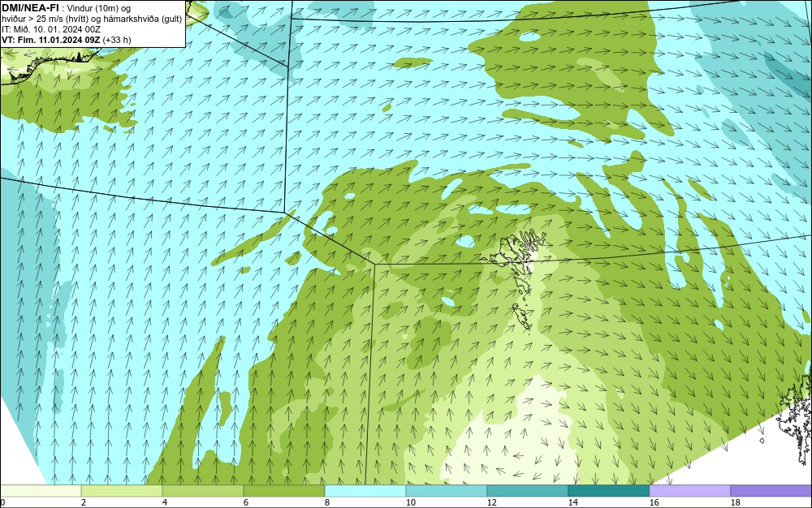The image size is (812, 508).
Task: Click the "10" scale label
Action: pos(410,502)
